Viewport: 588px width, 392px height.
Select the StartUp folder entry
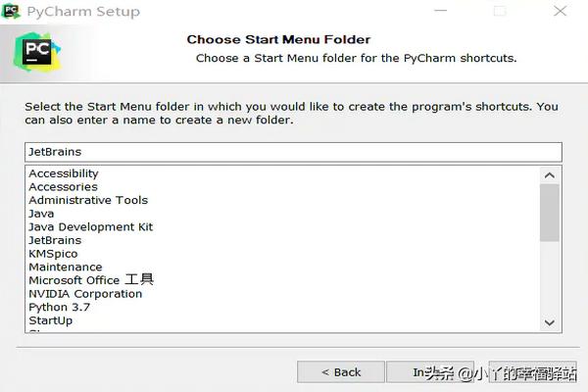point(50,320)
